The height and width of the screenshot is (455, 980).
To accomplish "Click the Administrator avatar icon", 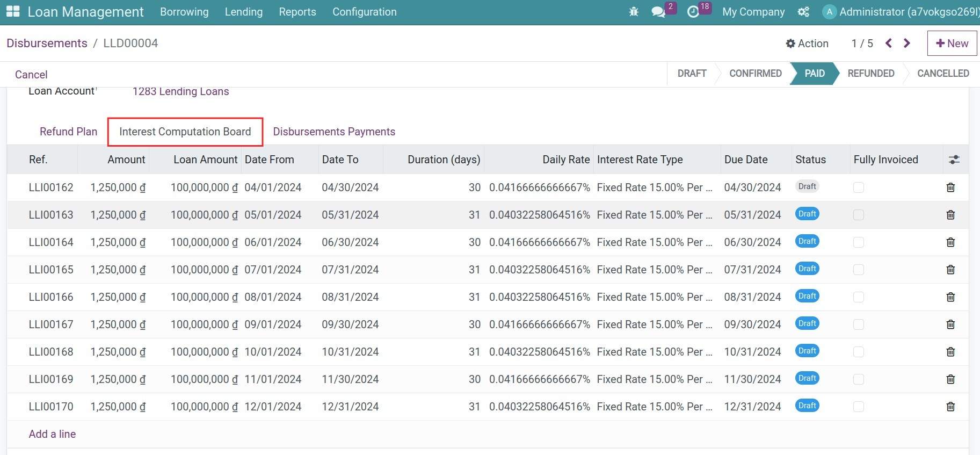I will coord(829,12).
